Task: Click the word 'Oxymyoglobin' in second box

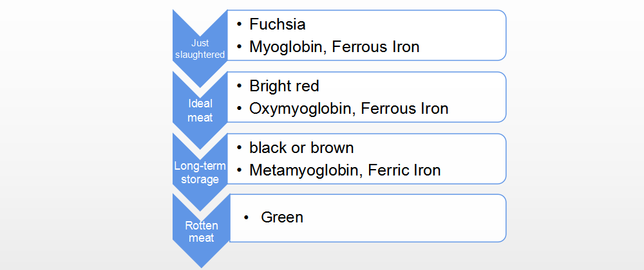Action: (x=301, y=109)
